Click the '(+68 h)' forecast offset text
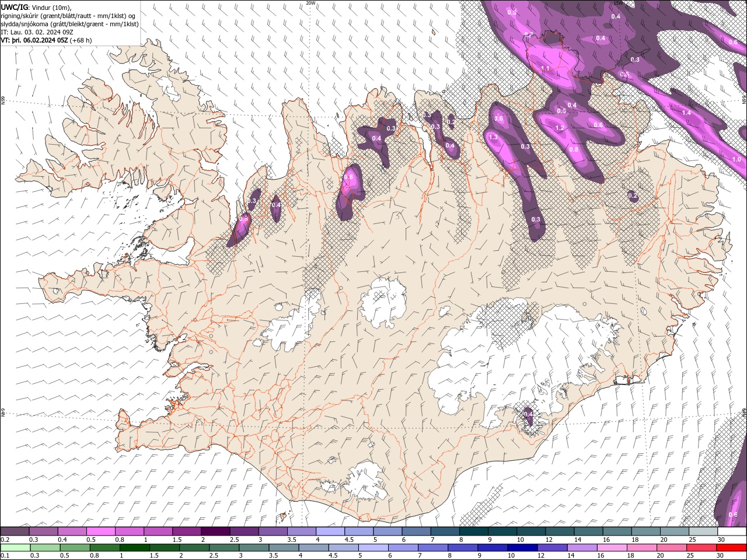Screen dimensions: 747x560 point(81,40)
